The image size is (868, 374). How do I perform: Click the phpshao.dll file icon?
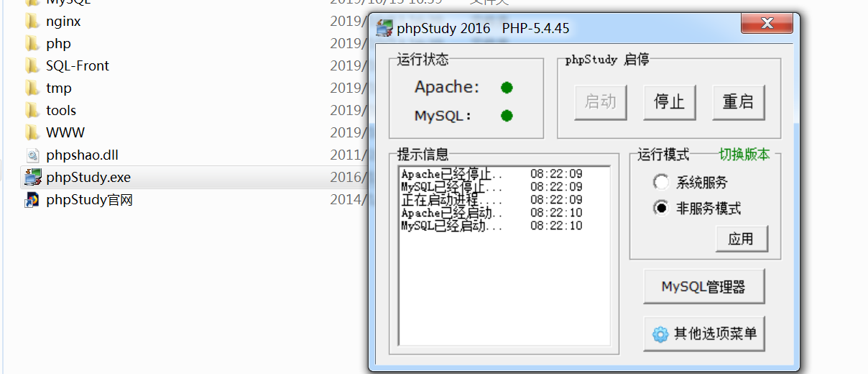pyautogui.click(x=32, y=155)
